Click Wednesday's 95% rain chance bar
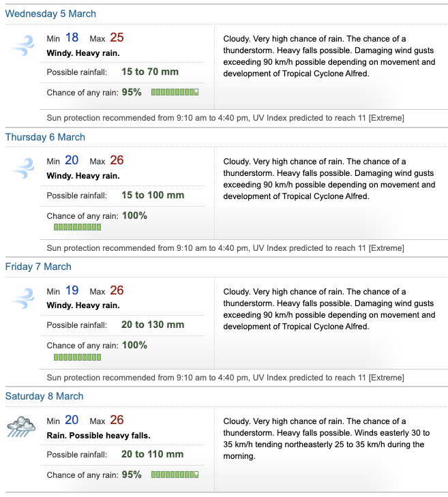This screenshot has width=448, height=497. pyautogui.click(x=175, y=92)
